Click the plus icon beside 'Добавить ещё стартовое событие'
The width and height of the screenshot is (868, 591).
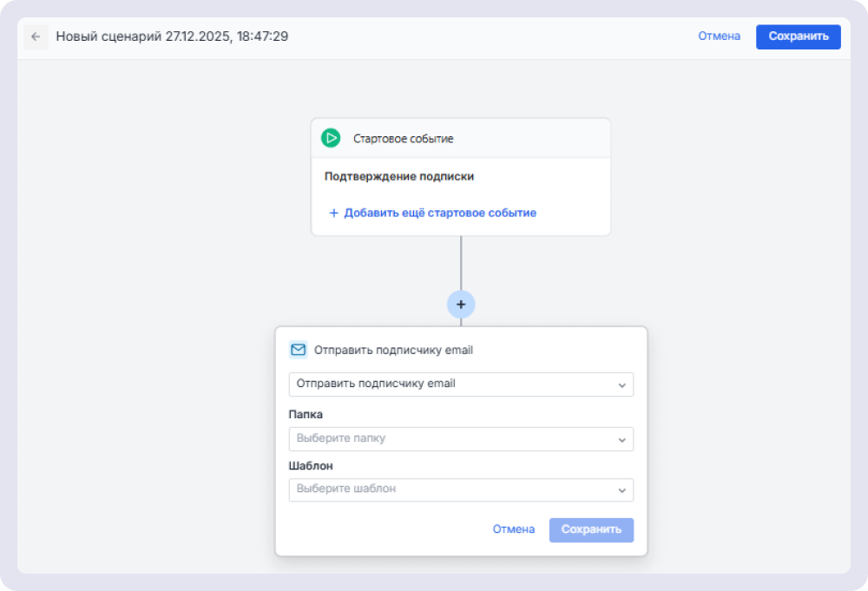pyautogui.click(x=333, y=213)
